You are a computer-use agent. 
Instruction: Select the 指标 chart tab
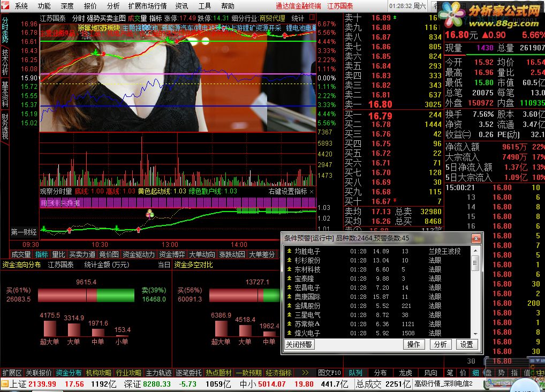point(41,254)
